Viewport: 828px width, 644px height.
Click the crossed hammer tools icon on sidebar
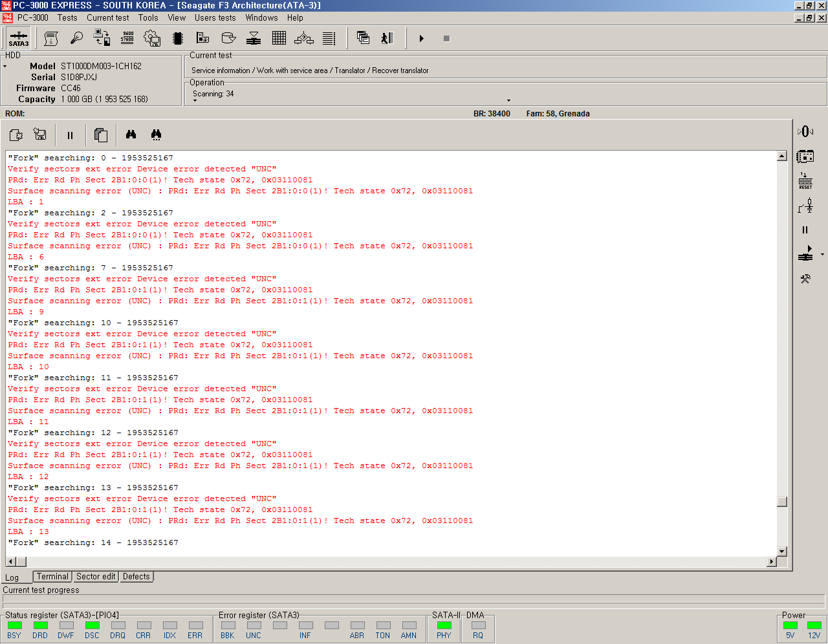(x=805, y=279)
